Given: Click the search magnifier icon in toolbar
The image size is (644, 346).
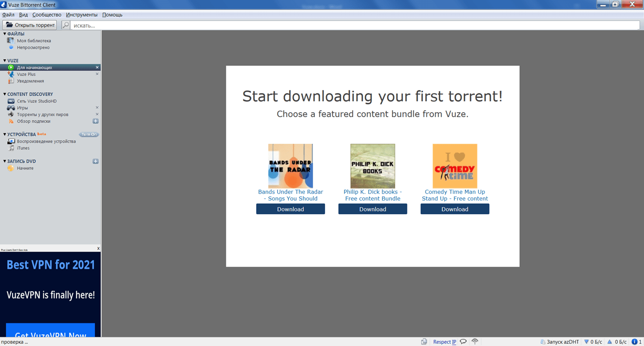Looking at the screenshot, I should pos(66,25).
